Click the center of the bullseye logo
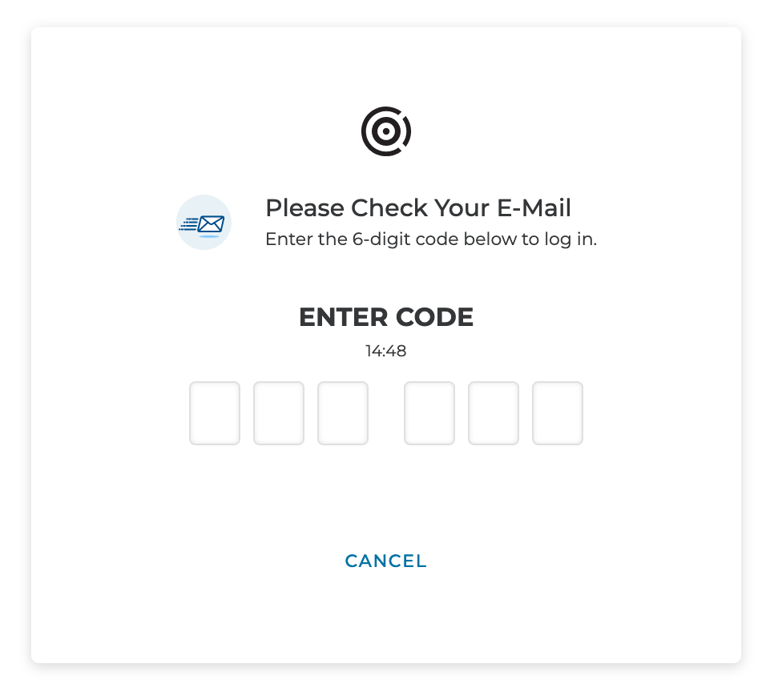 tap(386, 130)
